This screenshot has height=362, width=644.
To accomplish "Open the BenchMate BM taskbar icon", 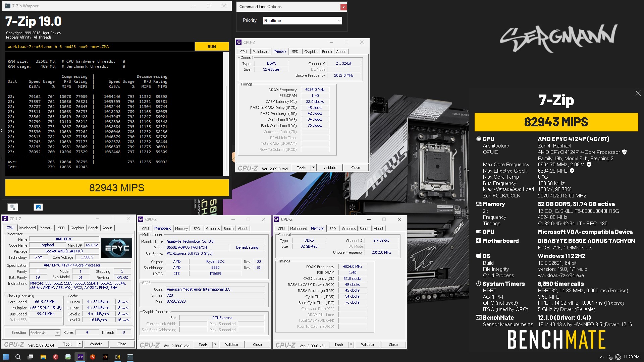I will coord(117,357).
